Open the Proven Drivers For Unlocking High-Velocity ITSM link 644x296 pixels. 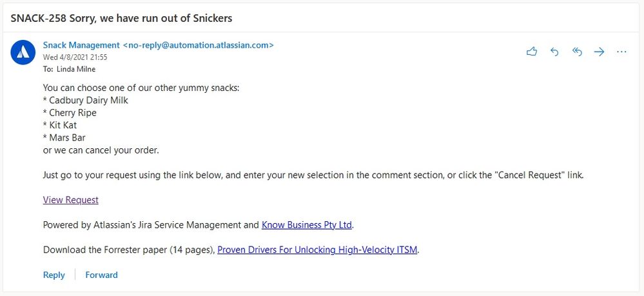(x=318, y=250)
